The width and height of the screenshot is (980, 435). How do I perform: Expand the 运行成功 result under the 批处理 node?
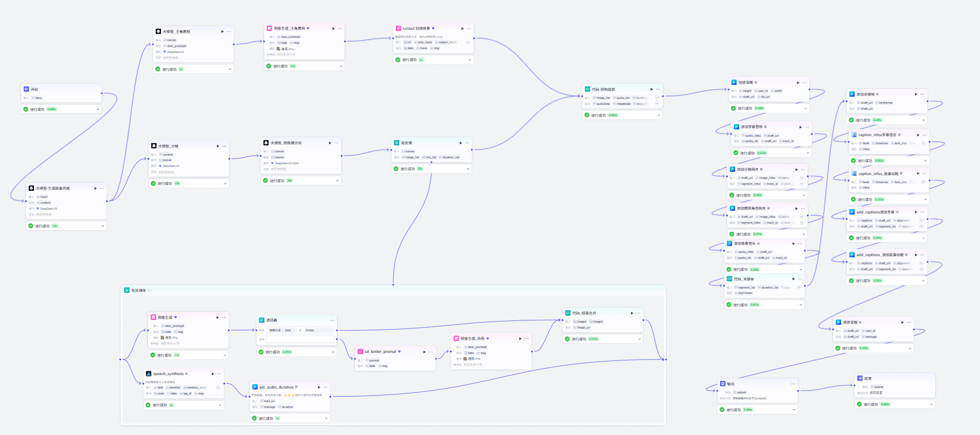pyautogui.click(x=468, y=169)
